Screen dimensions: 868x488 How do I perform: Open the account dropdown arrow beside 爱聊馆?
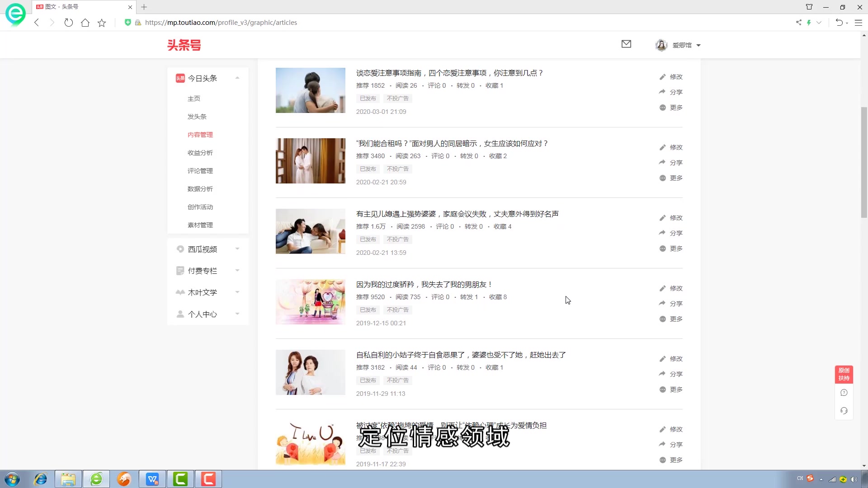pos(698,45)
